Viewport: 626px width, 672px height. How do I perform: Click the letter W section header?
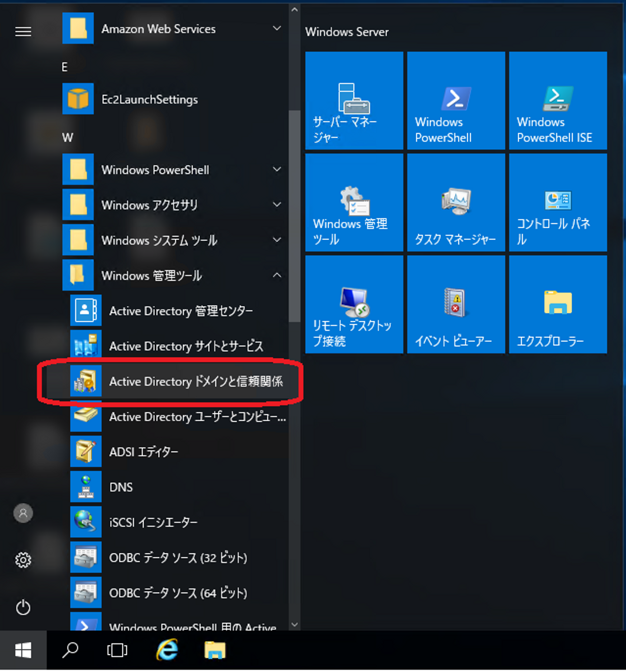(x=67, y=137)
